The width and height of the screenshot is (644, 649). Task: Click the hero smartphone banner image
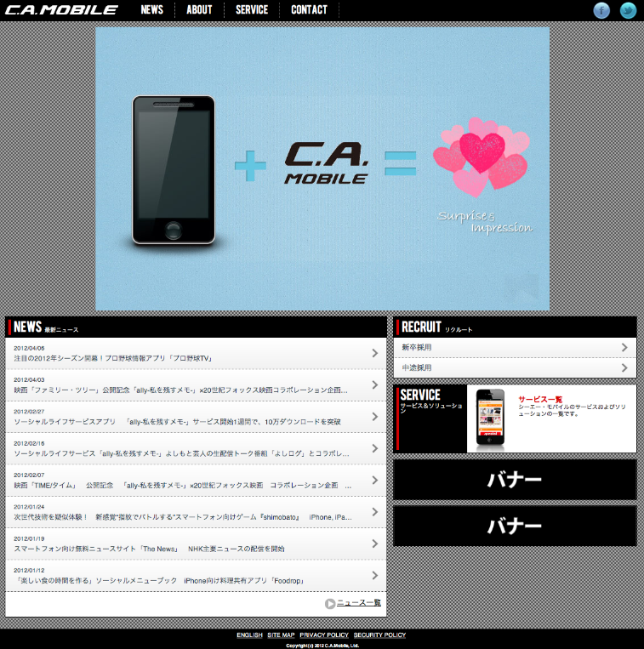tap(322, 169)
